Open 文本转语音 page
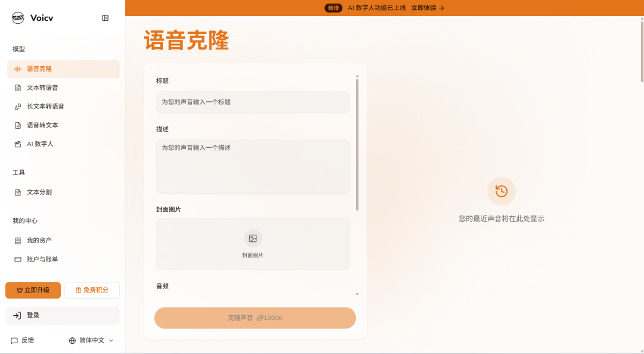 point(63,88)
